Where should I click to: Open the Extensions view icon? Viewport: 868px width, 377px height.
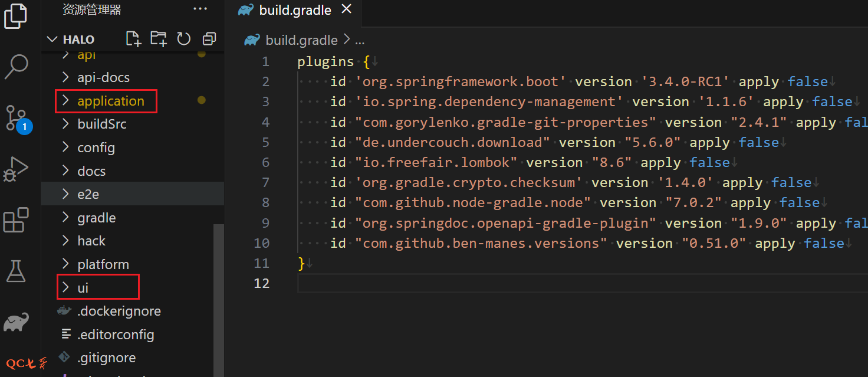pos(16,220)
